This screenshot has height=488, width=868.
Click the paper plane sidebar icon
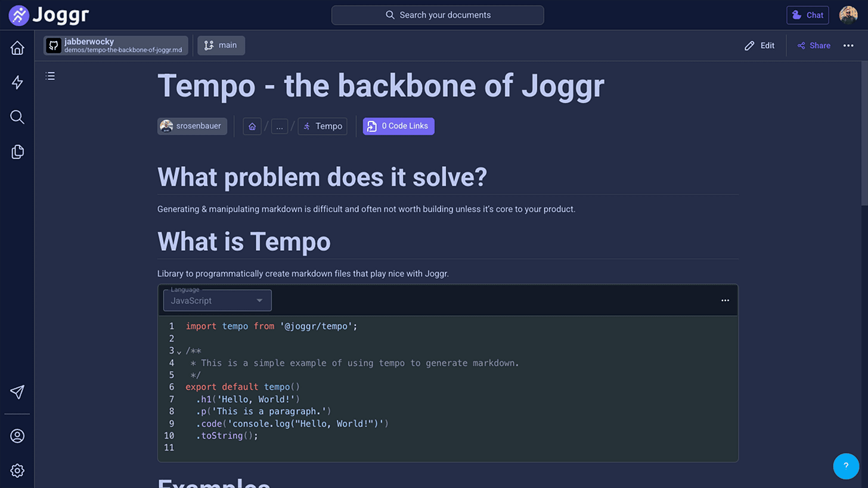point(17,391)
